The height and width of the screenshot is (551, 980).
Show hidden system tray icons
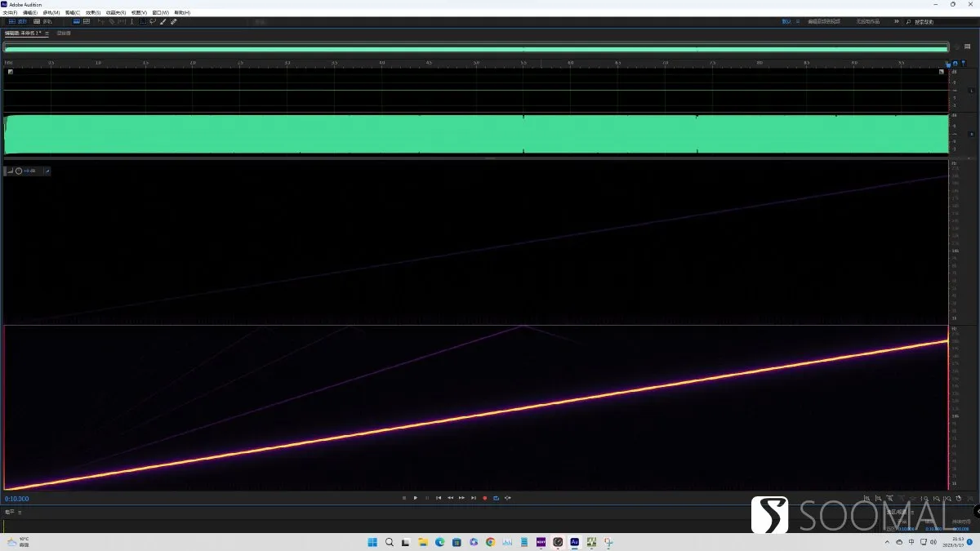[x=888, y=542]
